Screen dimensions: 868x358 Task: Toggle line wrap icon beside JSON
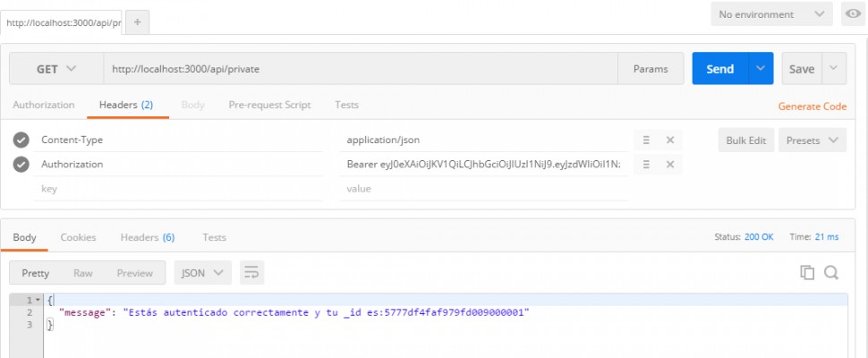(x=251, y=273)
